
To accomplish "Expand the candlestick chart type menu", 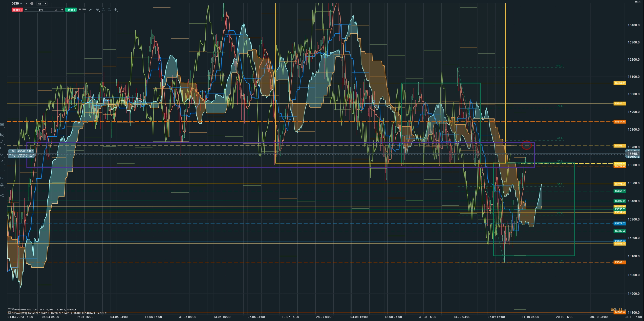I will tap(97, 10).
